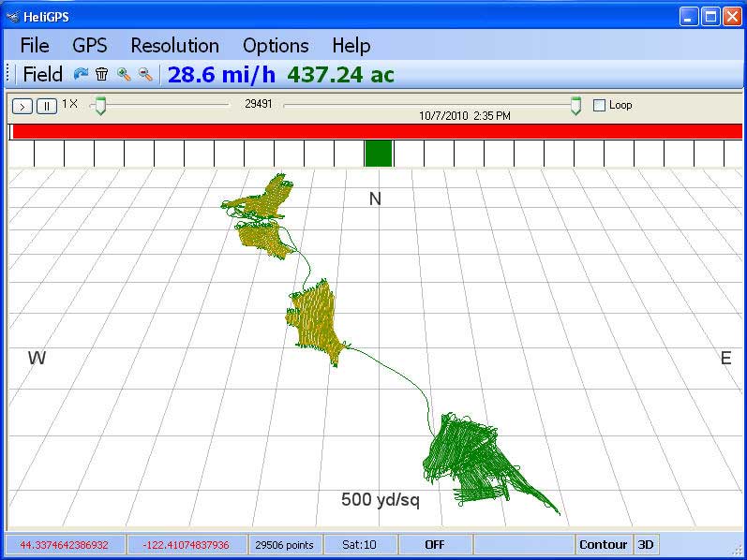Open the GPS menu
The width and height of the screenshot is (747, 560).
coord(90,46)
